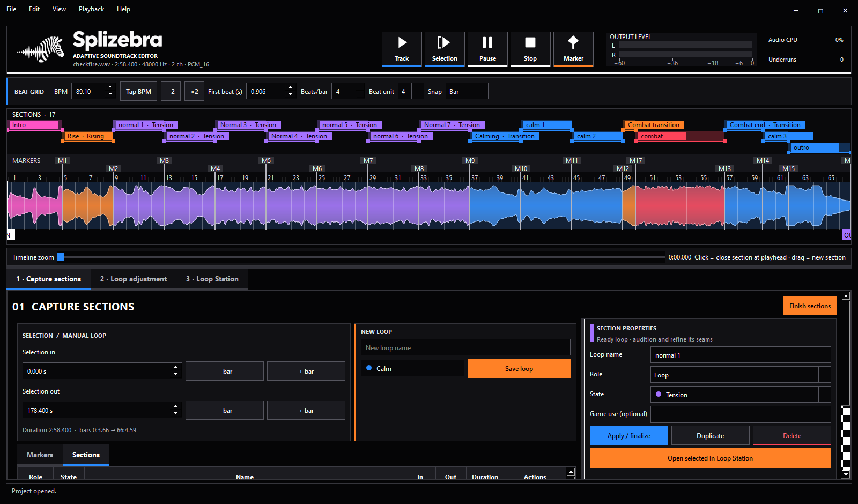Switch to Markers sub-tab
Screen dimensions: 858x504
(x=40, y=455)
